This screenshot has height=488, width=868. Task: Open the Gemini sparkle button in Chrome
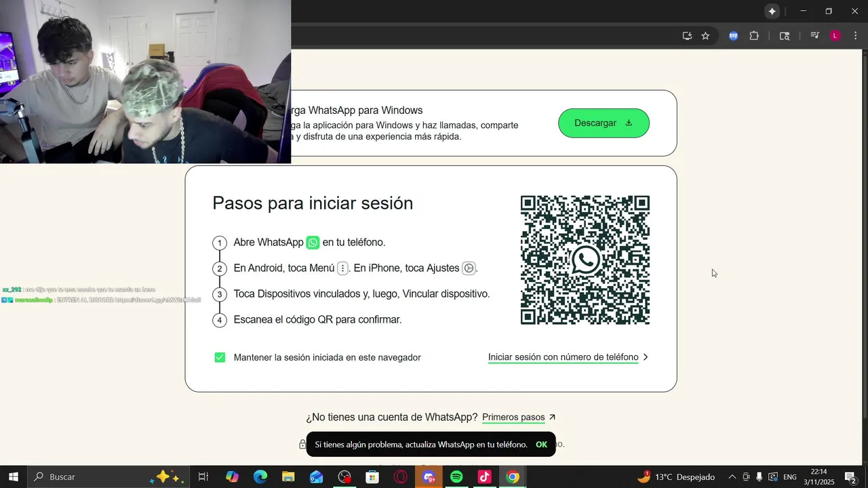tap(772, 12)
